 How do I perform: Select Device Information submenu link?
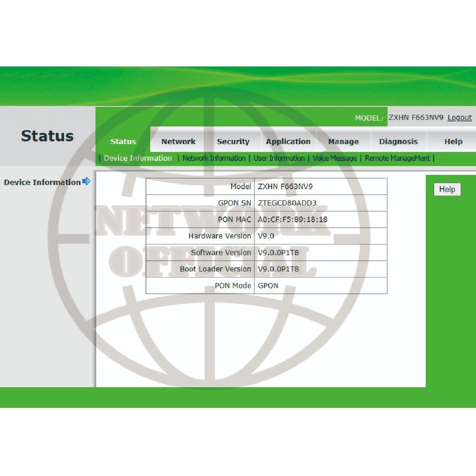tap(138, 158)
